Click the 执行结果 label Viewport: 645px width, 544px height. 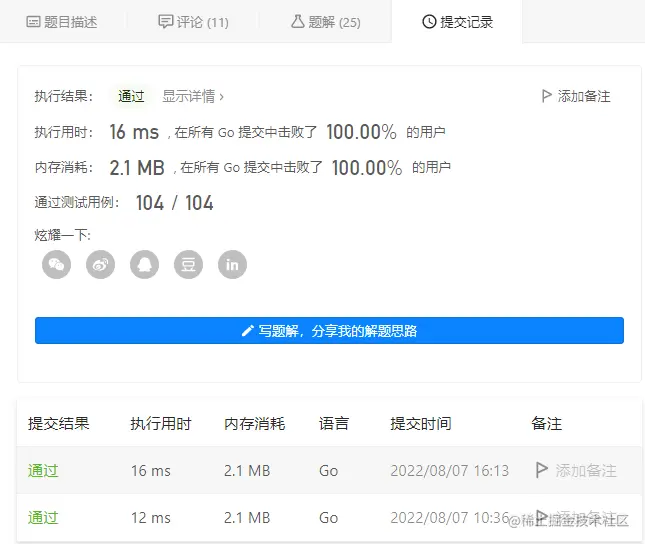tap(64, 96)
